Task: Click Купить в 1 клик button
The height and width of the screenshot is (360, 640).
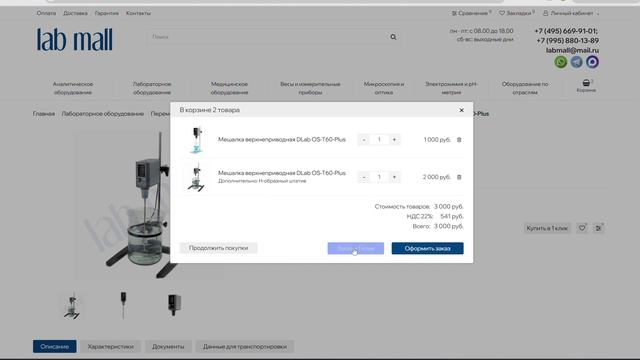Action: pyautogui.click(x=547, y=228)
